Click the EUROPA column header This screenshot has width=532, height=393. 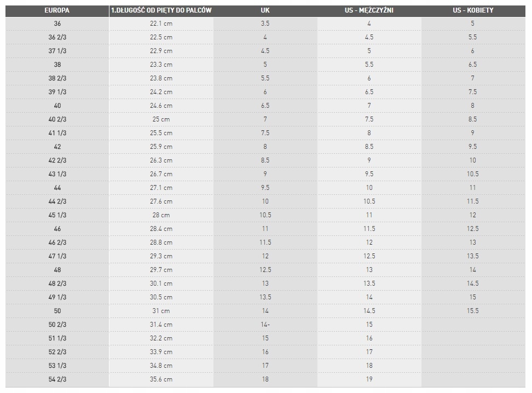(x=57, y=10)
